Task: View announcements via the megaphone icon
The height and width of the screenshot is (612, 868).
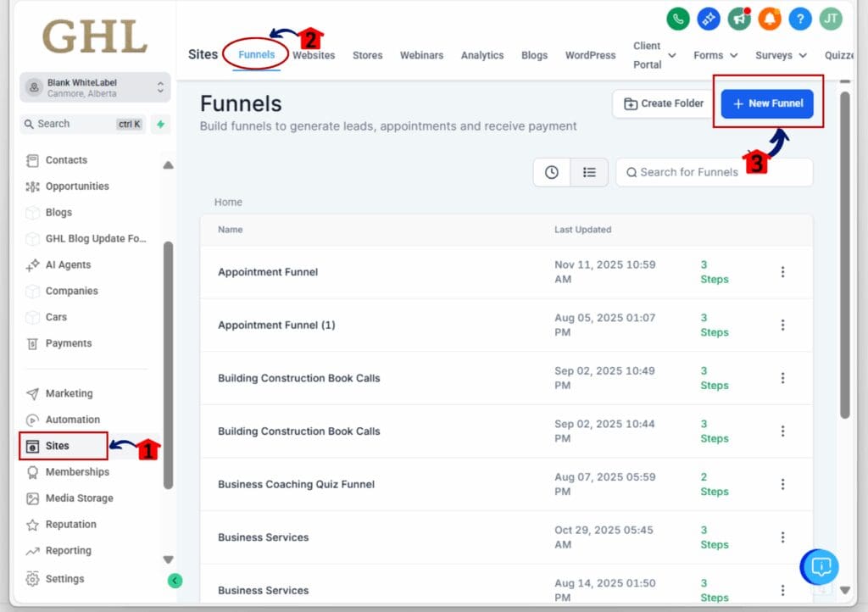Action: (x=738, y=19)
